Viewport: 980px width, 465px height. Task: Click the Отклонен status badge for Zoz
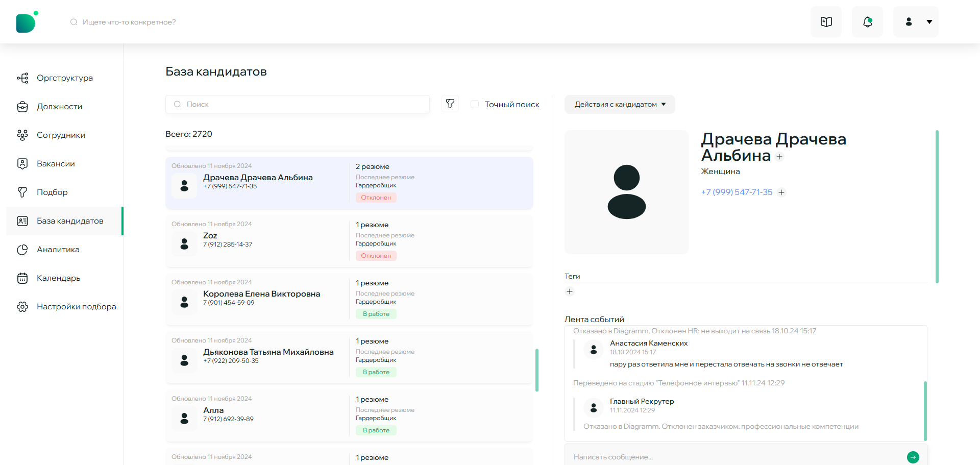[x=376, y=256]
